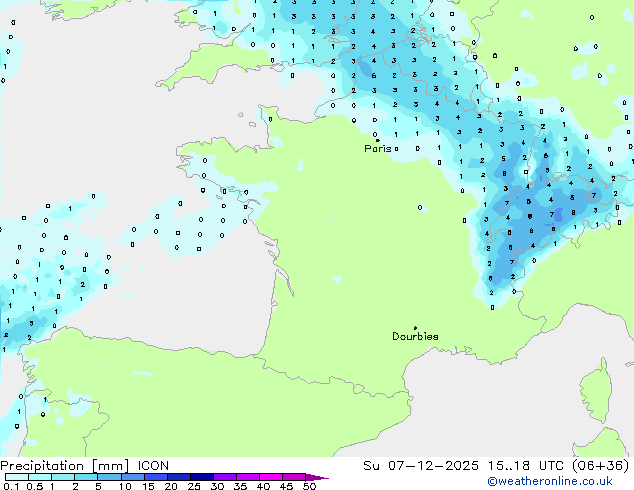634x490 pixels.
Task: Select the 30–35 mm purple legend swatch
Action: click(225, 477)
